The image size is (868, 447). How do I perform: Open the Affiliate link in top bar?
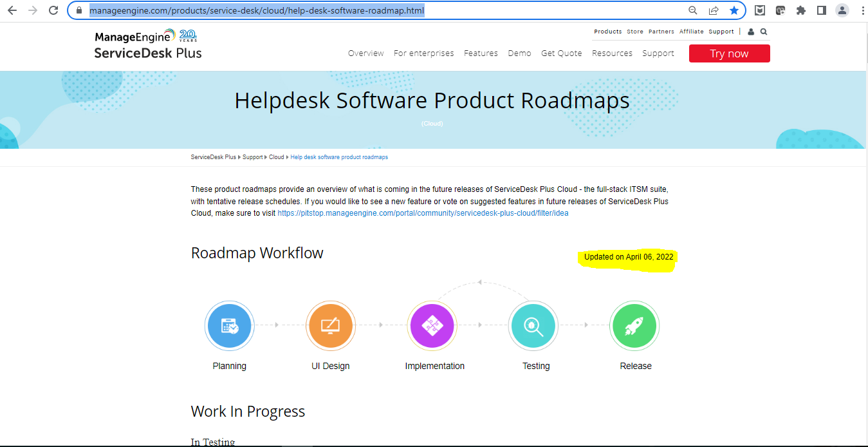tap(692, 32)
